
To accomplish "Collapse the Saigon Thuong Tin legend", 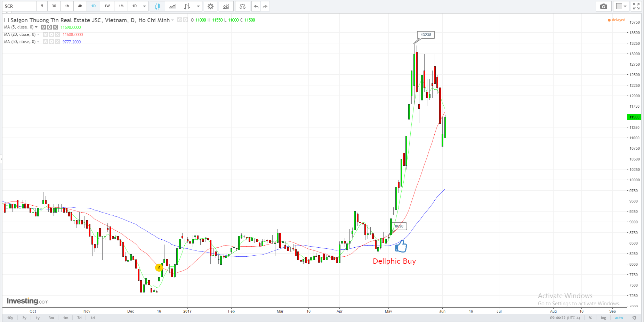I will [6, 20].
